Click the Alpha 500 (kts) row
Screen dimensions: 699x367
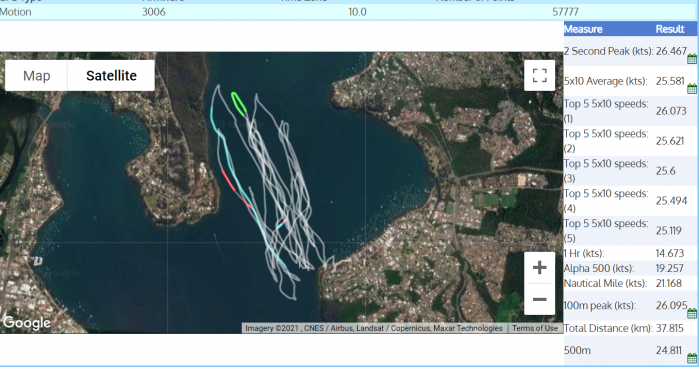630,268
